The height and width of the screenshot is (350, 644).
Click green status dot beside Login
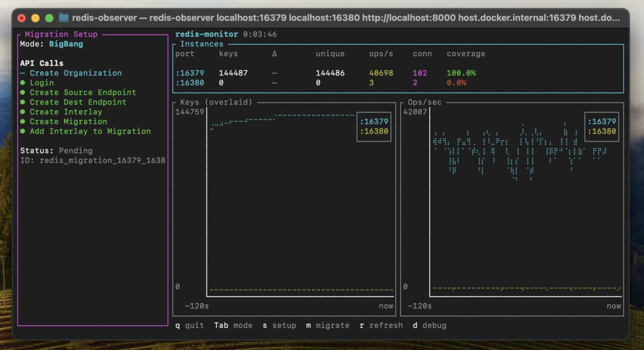(22, 83)
